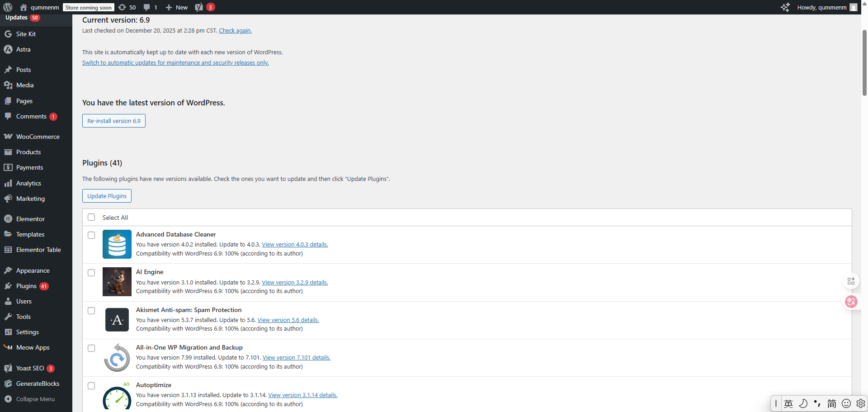Image resolution: width=868 pixels, height=412 pixels.
Task: Open the Appearance menu item
Action: click(x=33, y=270)
